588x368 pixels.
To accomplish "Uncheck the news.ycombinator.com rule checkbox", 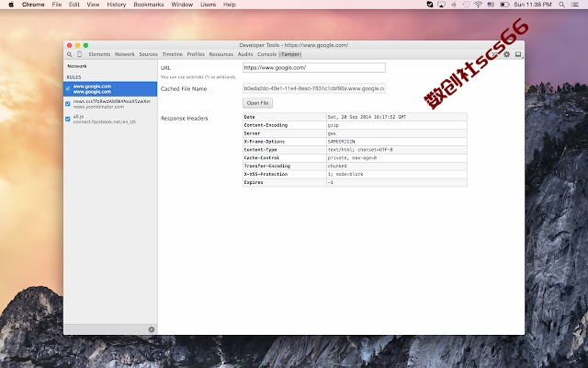I will point(68,104).
